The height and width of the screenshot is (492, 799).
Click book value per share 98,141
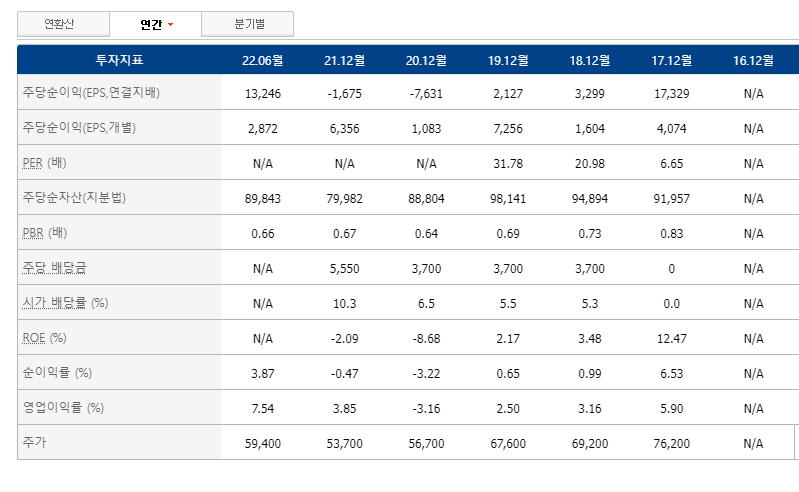508,199
